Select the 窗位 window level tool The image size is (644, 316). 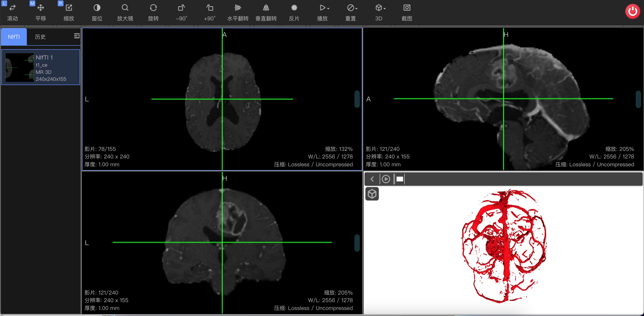pos(97,13)
